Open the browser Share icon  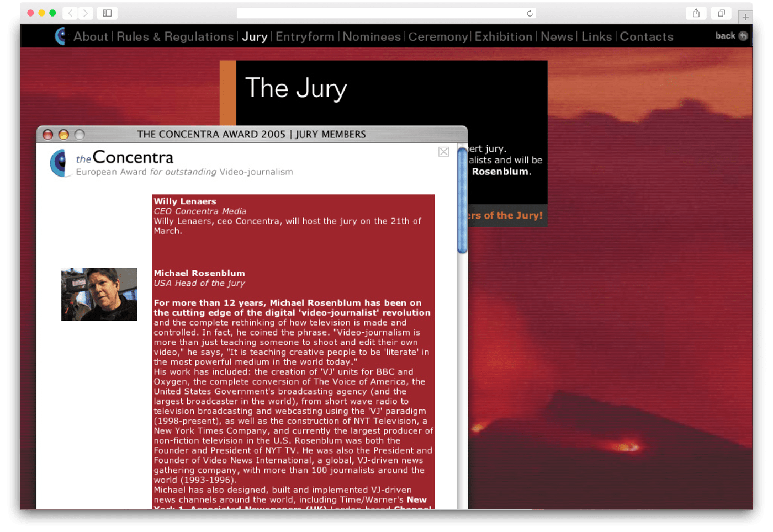(696, 13)
